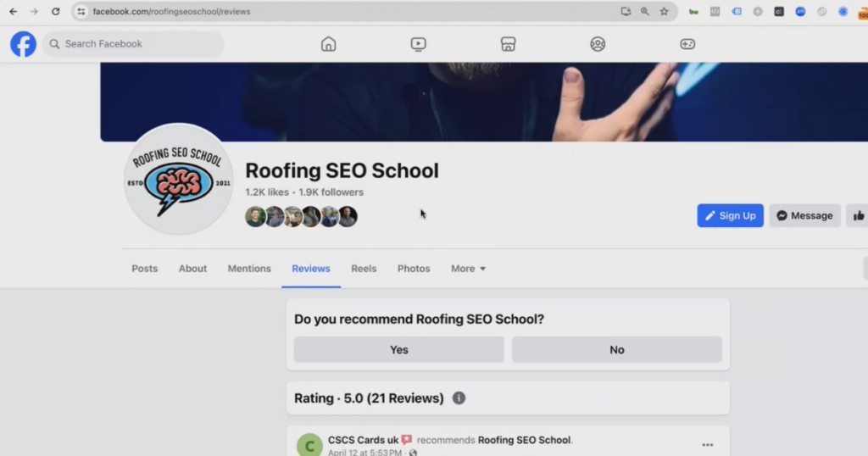
Task: Open the blue sidebar browser extension icon
Action: (x=737, y=12)
